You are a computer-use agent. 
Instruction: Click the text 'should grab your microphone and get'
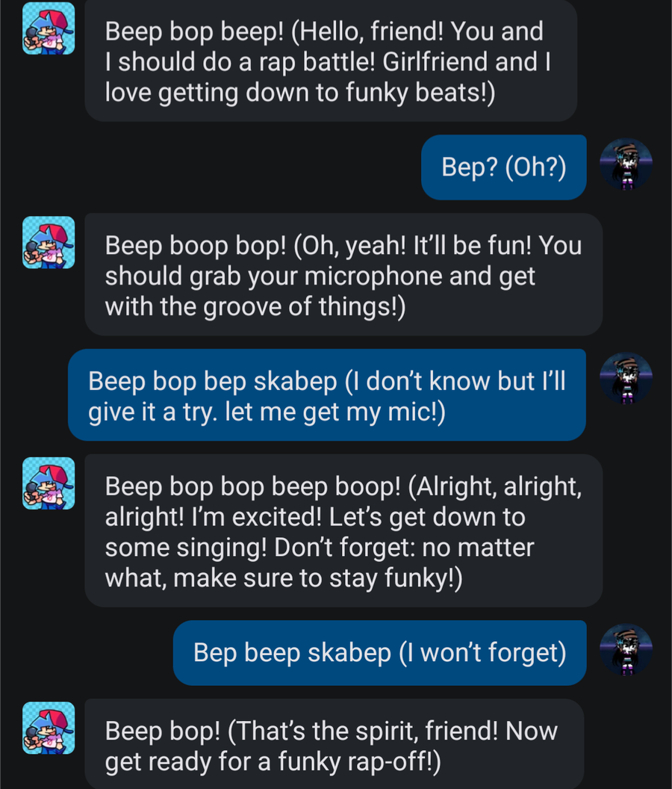point(320,276)
